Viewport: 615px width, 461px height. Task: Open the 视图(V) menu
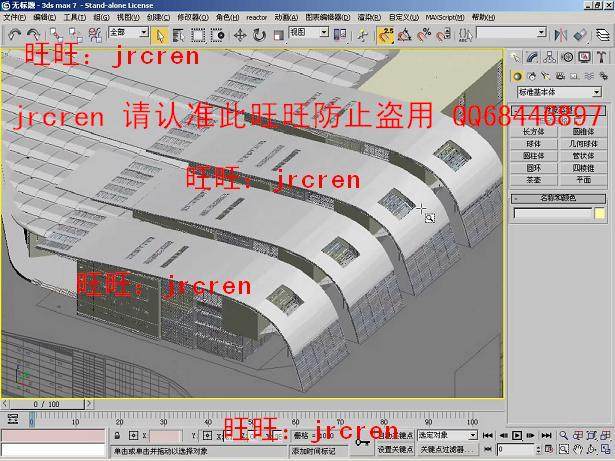coord(128,18)
